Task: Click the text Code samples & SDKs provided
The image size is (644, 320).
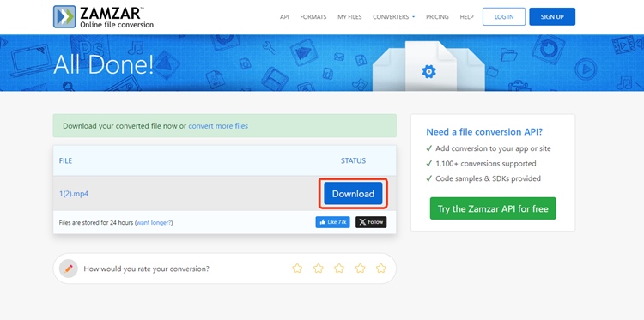Action: (x=488, y=178)
